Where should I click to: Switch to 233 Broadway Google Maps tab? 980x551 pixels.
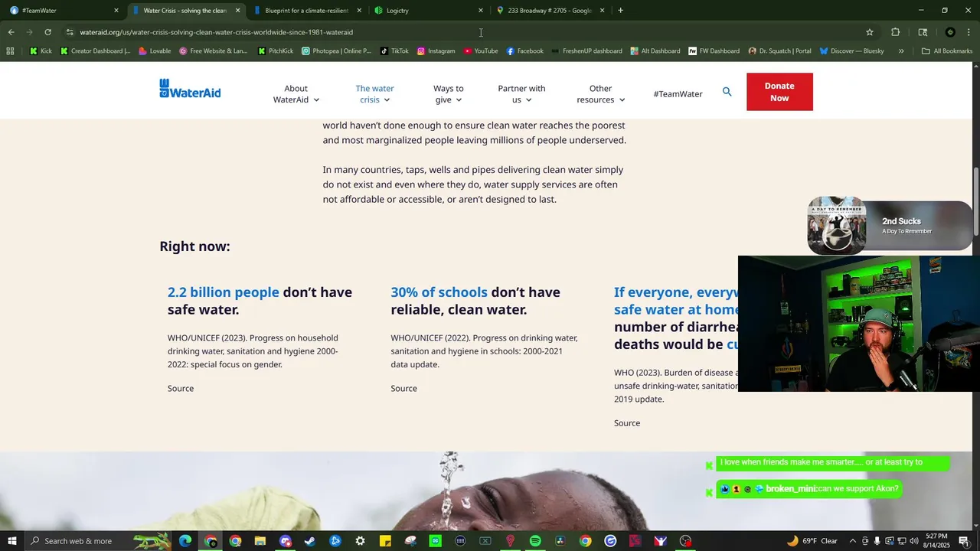tap(550, 11)
